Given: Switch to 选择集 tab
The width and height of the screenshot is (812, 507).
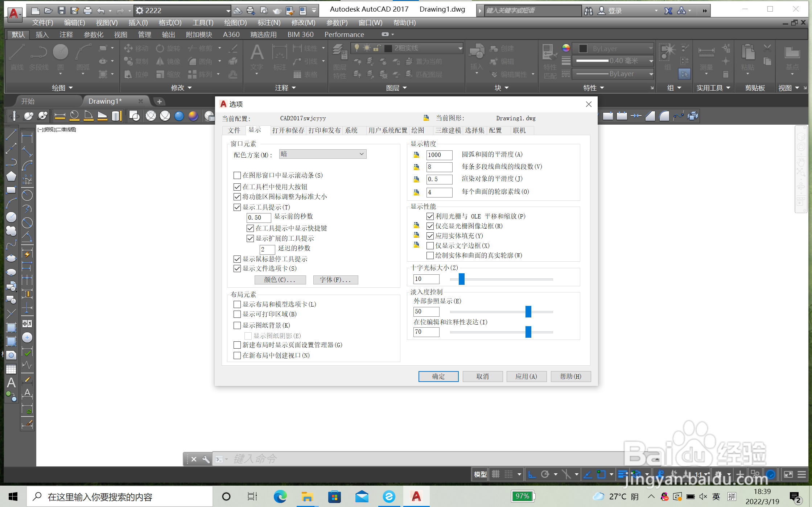Looking at the screenshot, I should 474,130.
